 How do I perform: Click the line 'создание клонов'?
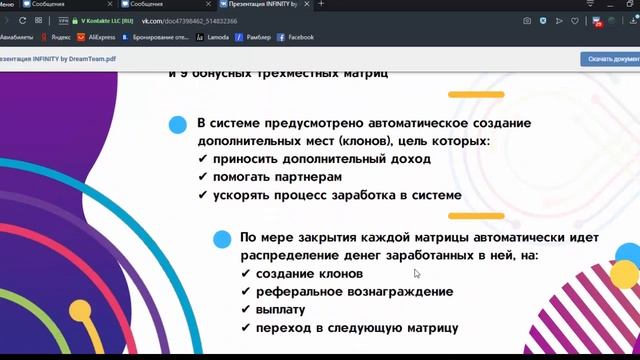pyautogui.click(x=309, y=273)
